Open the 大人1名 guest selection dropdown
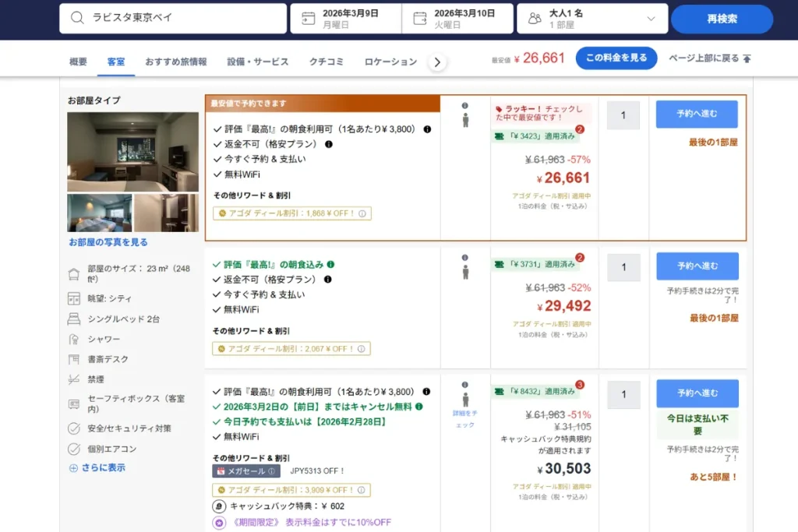Viewport: 798px width, 532px height. [653, 17]
